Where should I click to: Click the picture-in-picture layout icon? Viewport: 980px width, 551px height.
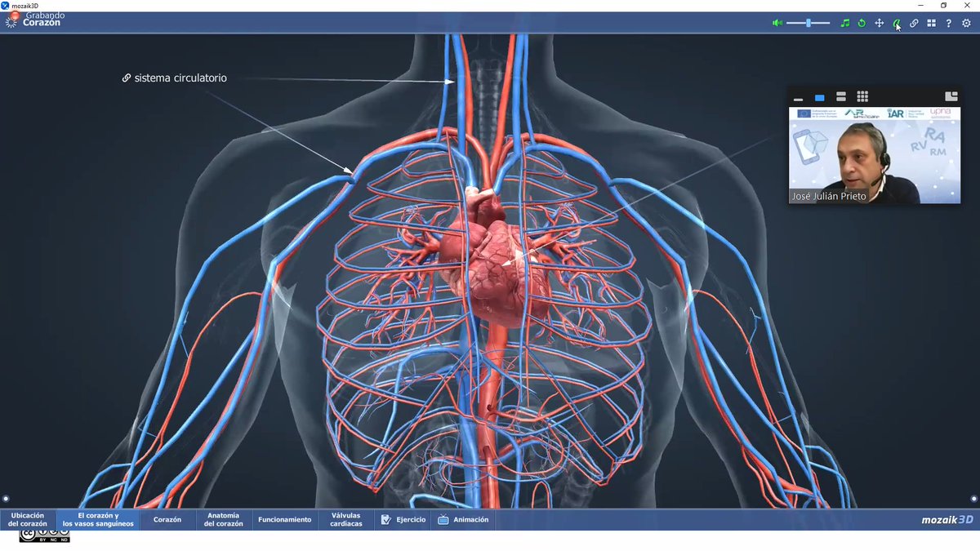click(951, 96)
